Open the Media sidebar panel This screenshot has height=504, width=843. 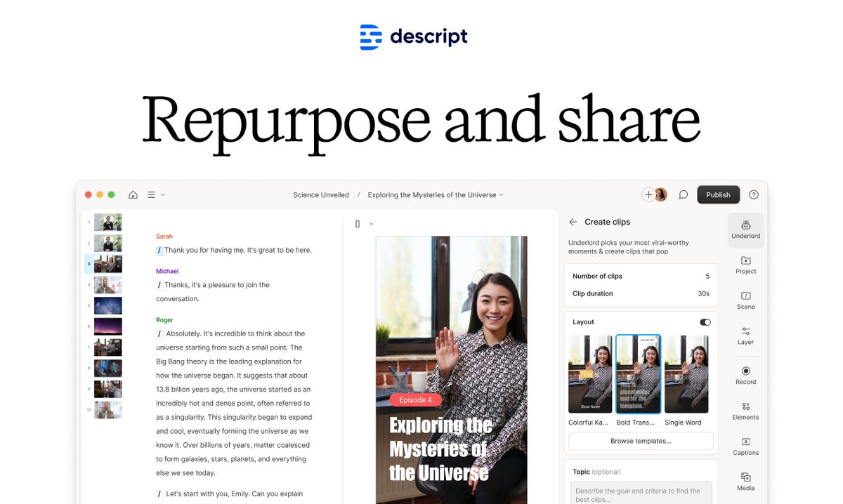[x=746, y=482]
